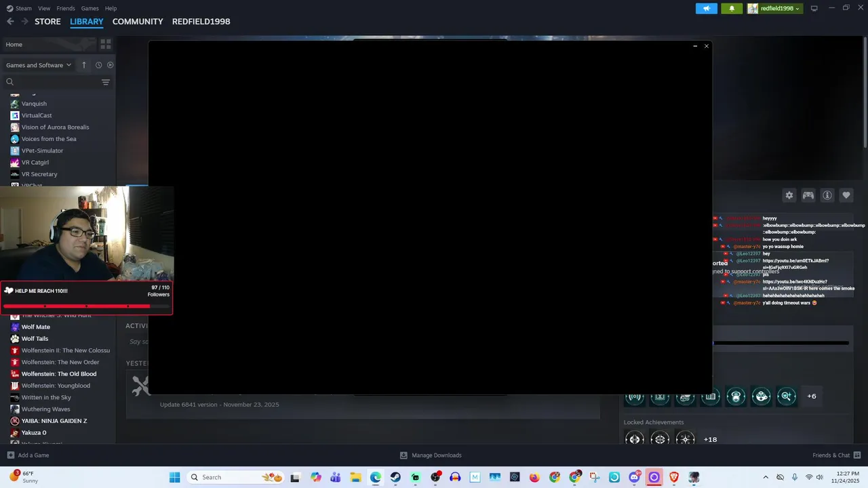Click the Locked Achievements heading
Screen dimensions: 868x488
(x=654, y=422)
